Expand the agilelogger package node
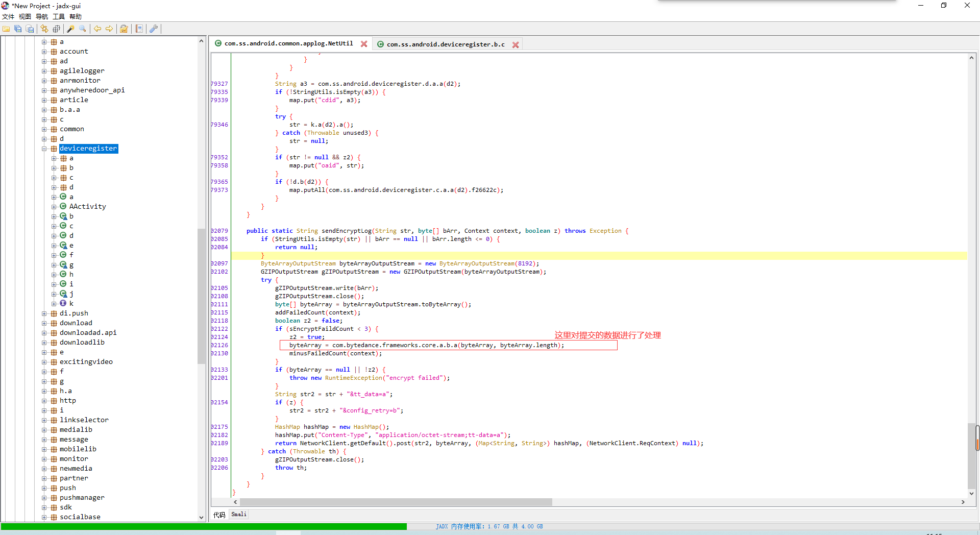The height and width of the screenshot is (535, 980). 44,71
